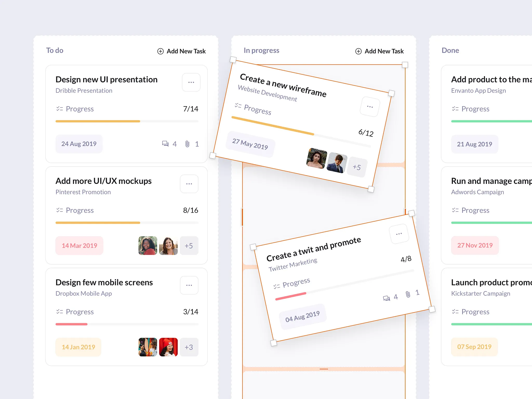Click progress bar on Create a new wireframe card
Viewport: 532px width, 399px height.
point(301,132)
